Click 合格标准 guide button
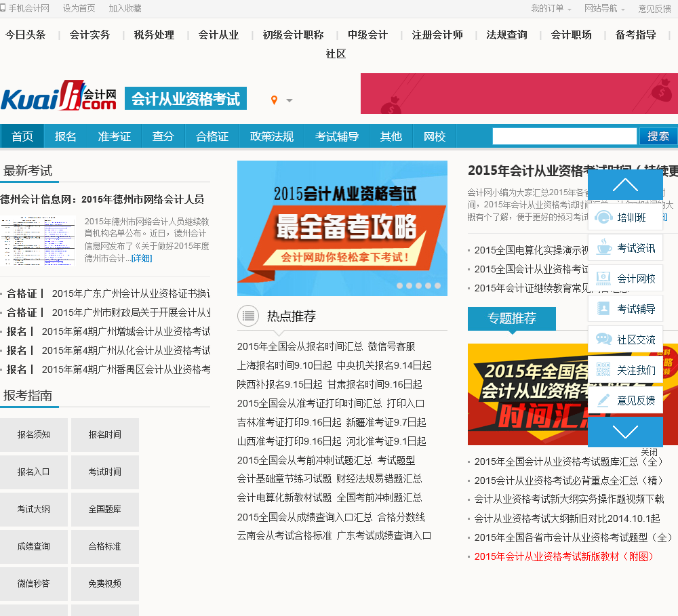The height and width of the screenshot is (616, 678). coord(104,546)
